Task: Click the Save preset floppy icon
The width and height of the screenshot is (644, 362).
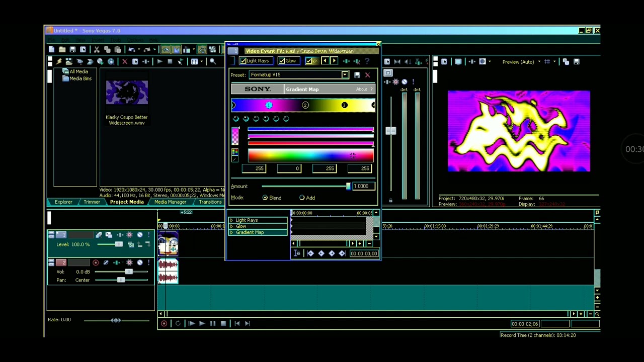Action: click(357, 75)
